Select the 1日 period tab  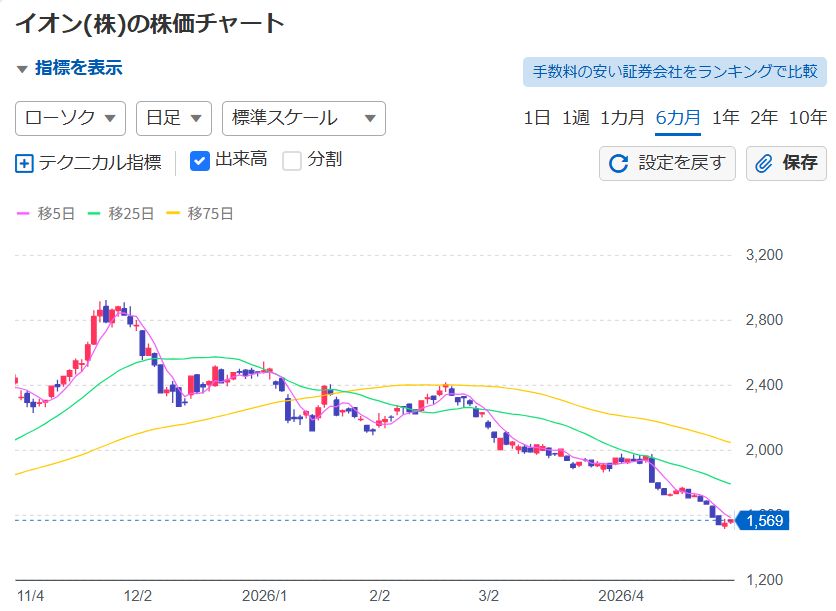[x=539, y=117]
